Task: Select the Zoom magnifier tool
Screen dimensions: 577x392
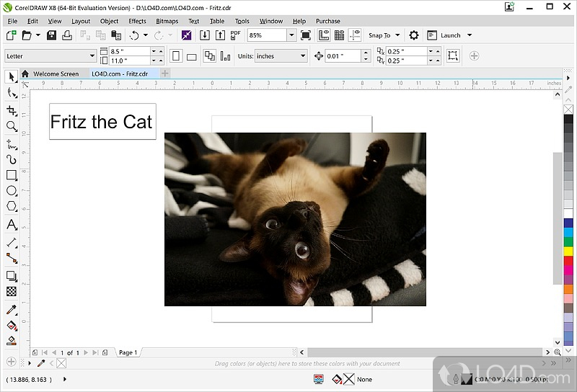Action: coord(11,126)
